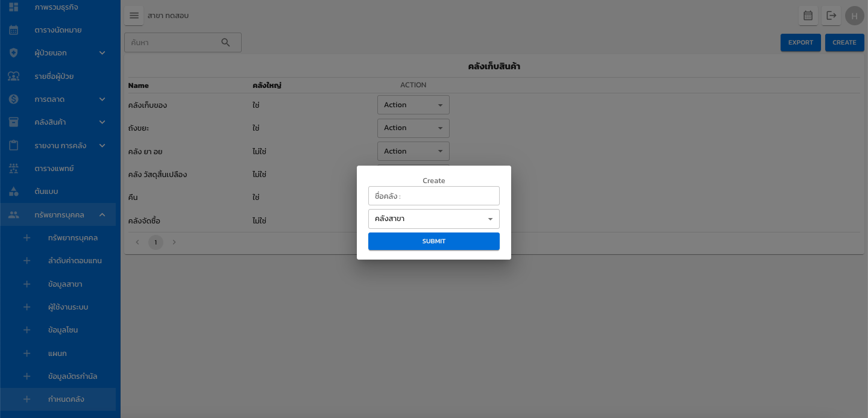Screen dimensions: 868x418
Task: Click รายชื่อผู้ป่วย people icon
Action: coord(13,76)
